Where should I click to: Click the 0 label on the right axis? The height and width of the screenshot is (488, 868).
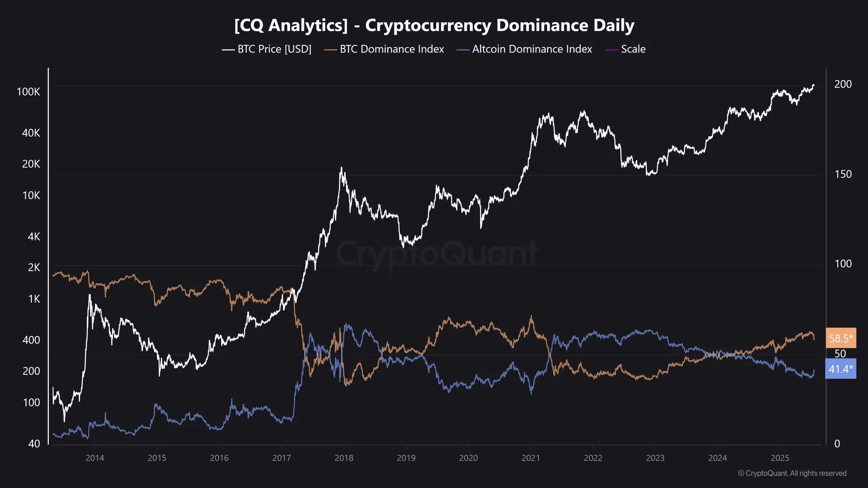click(x=837, y=444)
